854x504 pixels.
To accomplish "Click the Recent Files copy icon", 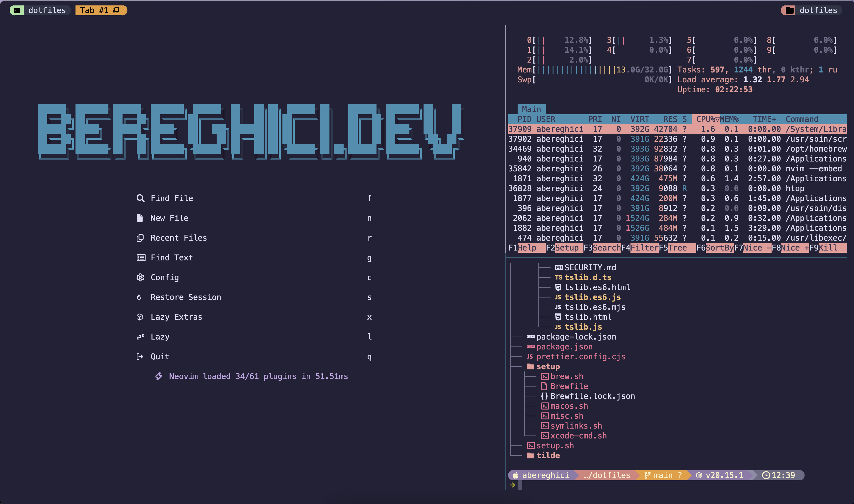I will (140, 238).
